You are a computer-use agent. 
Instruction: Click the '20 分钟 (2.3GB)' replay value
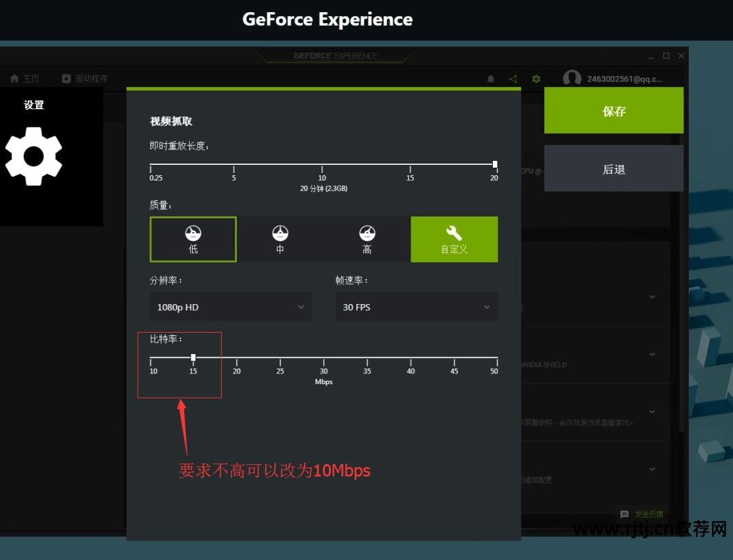(x=324, y=189)
